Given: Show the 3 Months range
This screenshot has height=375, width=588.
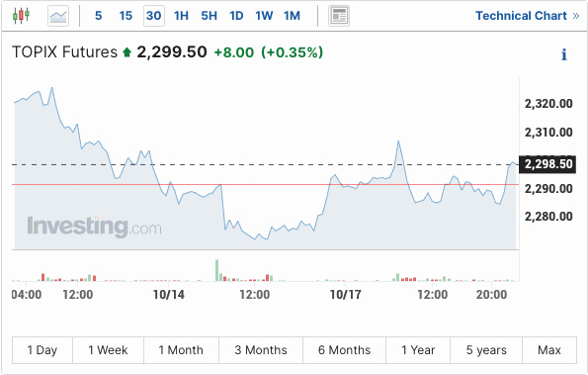Looking at the screenshot, I should [261, 350].
